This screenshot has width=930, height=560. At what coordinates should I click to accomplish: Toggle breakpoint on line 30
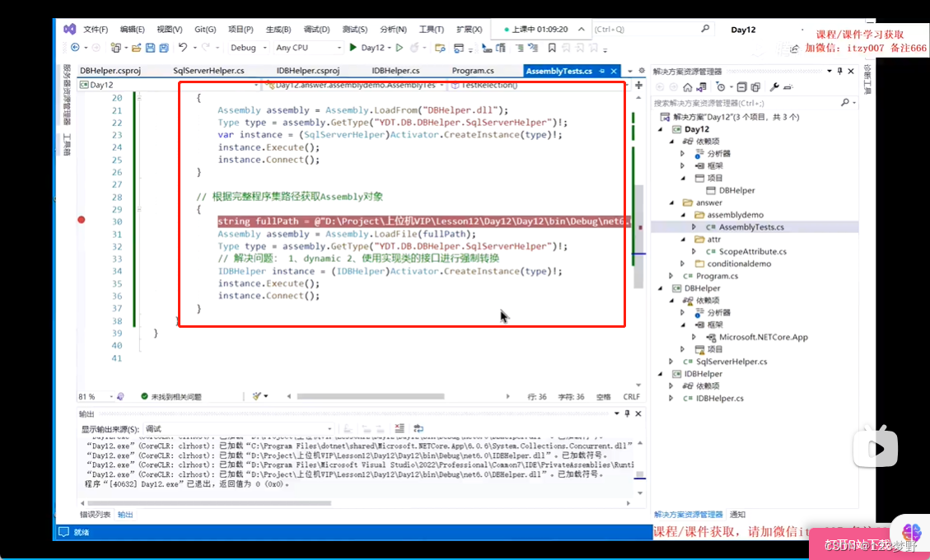[82, 220]
